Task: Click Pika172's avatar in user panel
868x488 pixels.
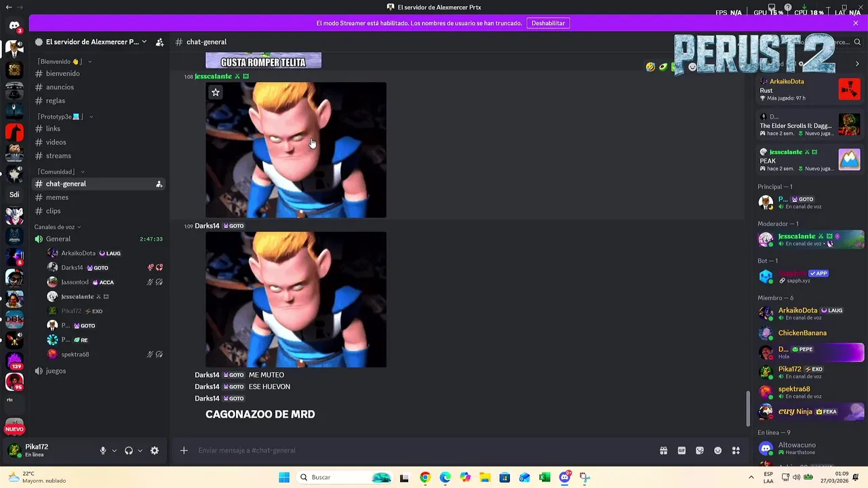Action: (x=14, y=451)
